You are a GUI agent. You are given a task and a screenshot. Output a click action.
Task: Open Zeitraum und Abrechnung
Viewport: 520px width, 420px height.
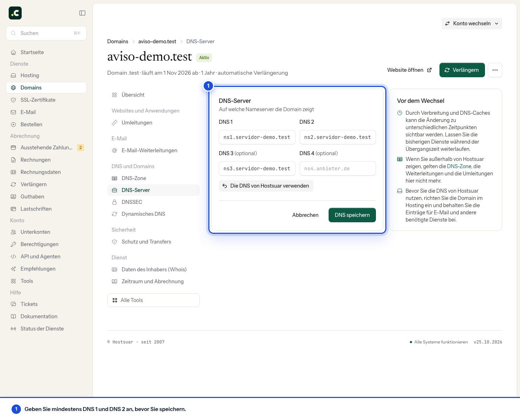pos(153,281)
